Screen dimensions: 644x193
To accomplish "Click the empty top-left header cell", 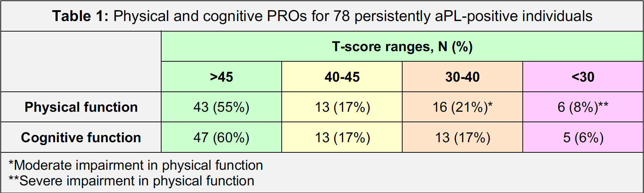I will [81, 62].
